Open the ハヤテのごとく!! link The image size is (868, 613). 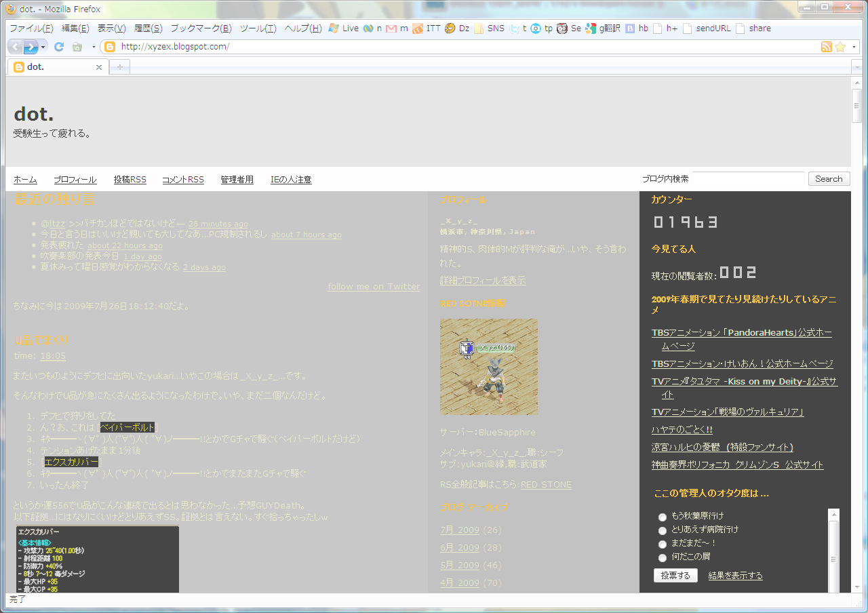pos(682,429)
